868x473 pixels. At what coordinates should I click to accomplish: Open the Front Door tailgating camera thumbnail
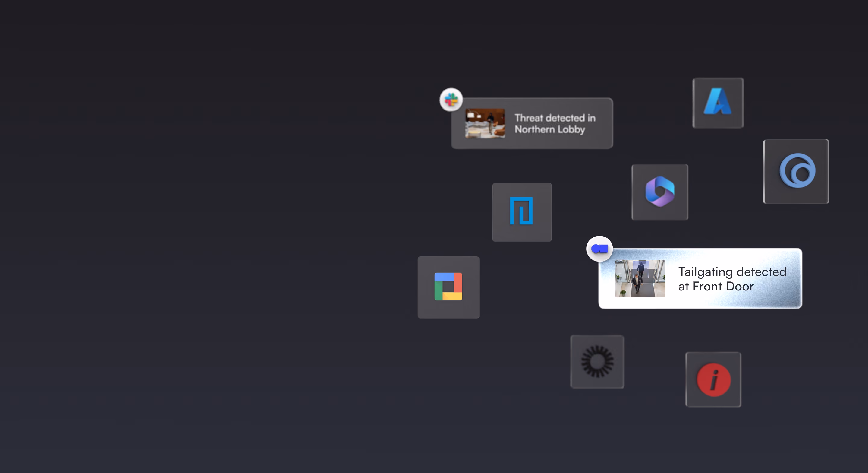[640, 278]
